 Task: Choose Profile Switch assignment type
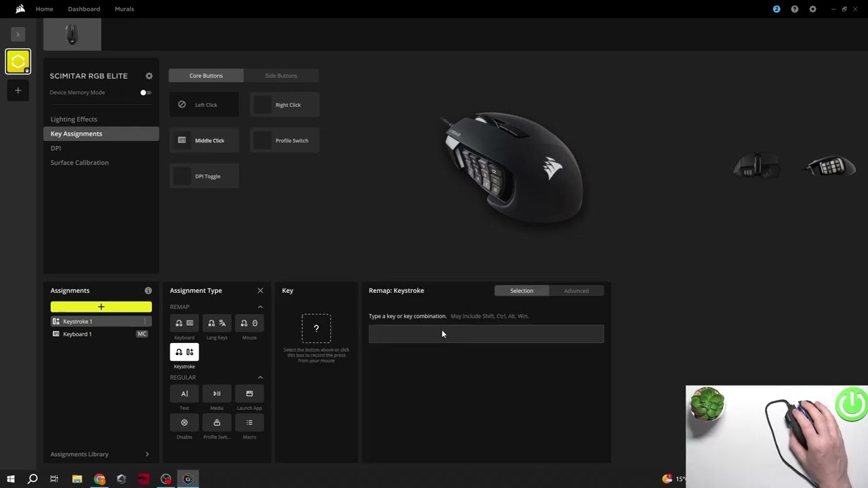(217, 422)
